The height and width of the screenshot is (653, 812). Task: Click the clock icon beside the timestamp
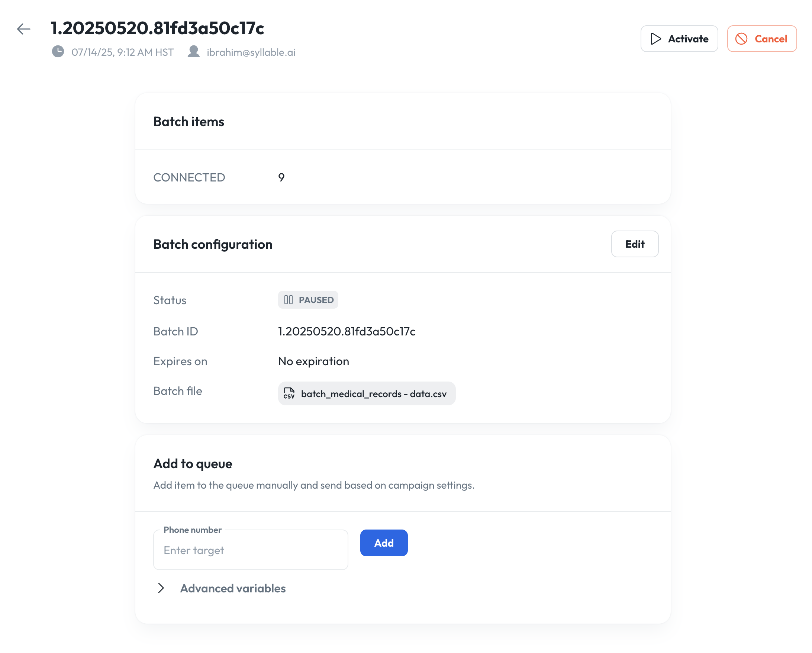pyautogui.click(x=58, y=52)
